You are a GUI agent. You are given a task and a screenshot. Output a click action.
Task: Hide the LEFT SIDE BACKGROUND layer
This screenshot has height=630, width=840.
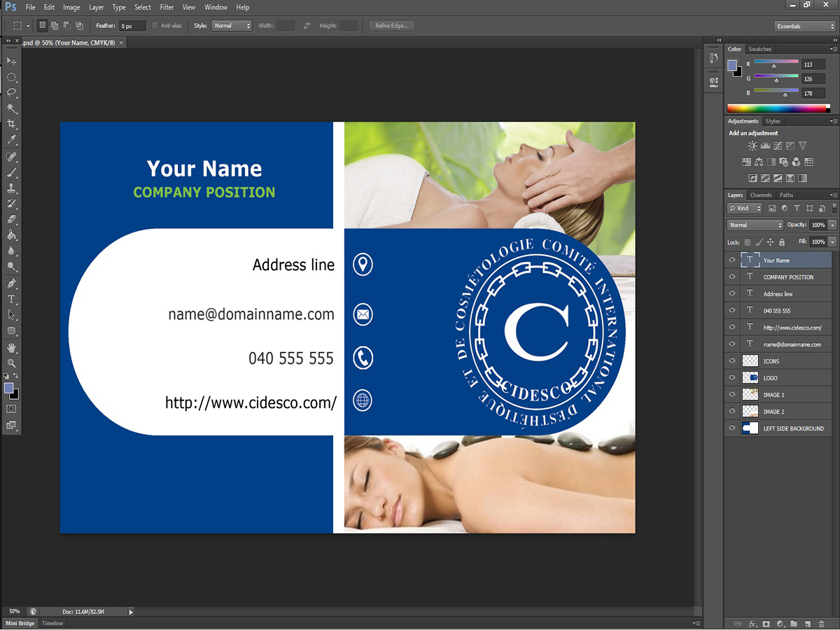[x=732, y=428]
